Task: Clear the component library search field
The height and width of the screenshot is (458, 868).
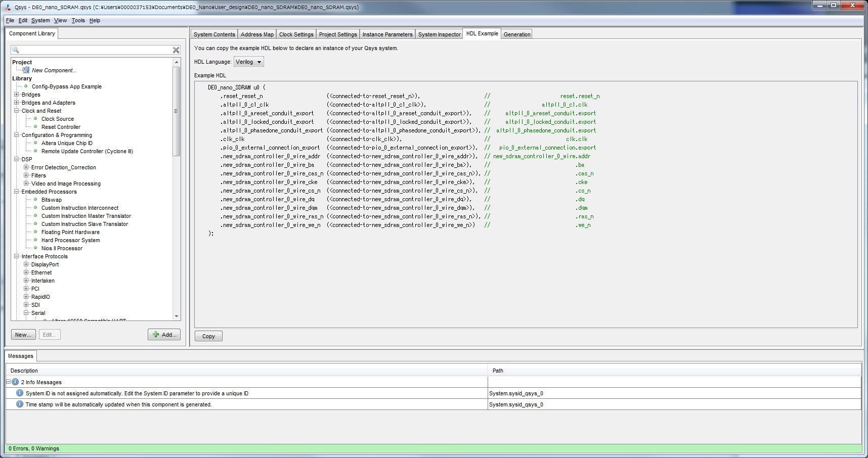Action: 176,50
